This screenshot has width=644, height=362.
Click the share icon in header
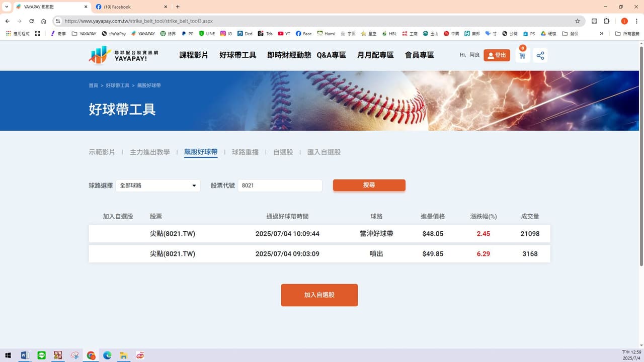click(540, 55)
